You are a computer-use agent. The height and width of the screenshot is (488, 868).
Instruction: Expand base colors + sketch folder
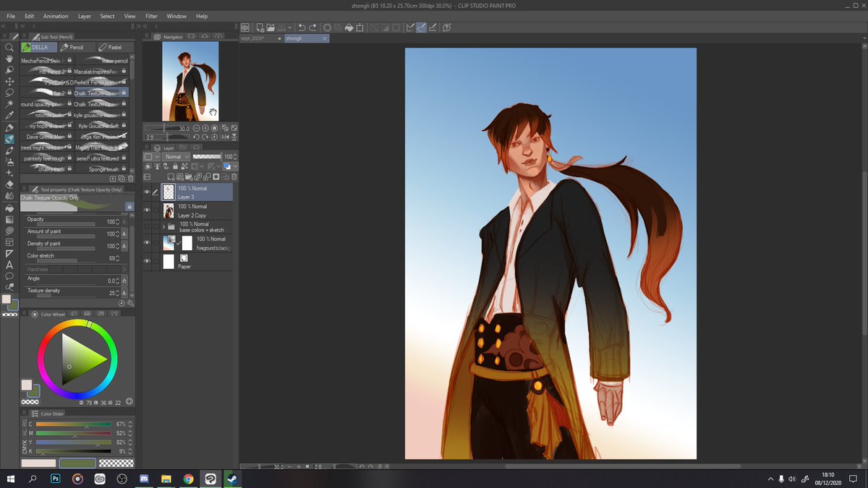(x=163, y=227)
